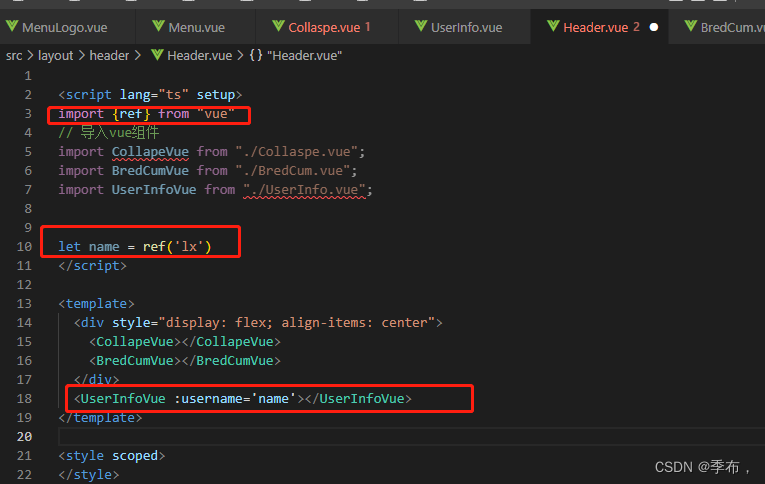765x484 pixels.
Task: Click Vue icon on MenuLogo.vue tab
Action: click(12, 26)
